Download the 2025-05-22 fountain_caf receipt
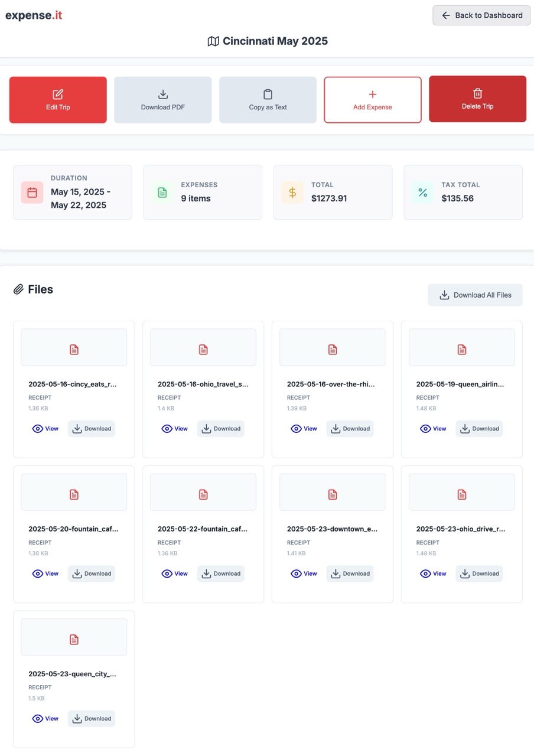534x756 pixels. (x=221, y=573)
